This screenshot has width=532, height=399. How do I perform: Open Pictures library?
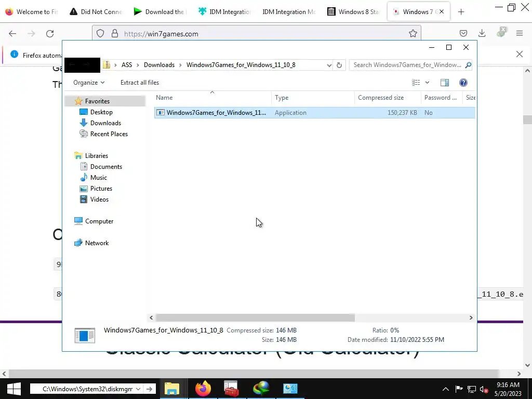pos(101,188)
